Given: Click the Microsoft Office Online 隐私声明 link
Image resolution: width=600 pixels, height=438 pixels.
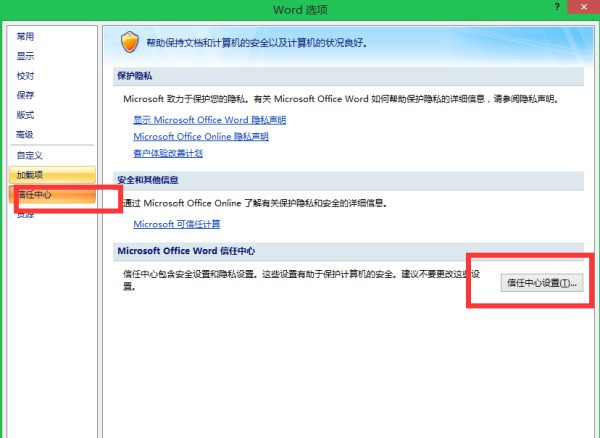Looking at the screenshot, I should (x=200, y=137).
